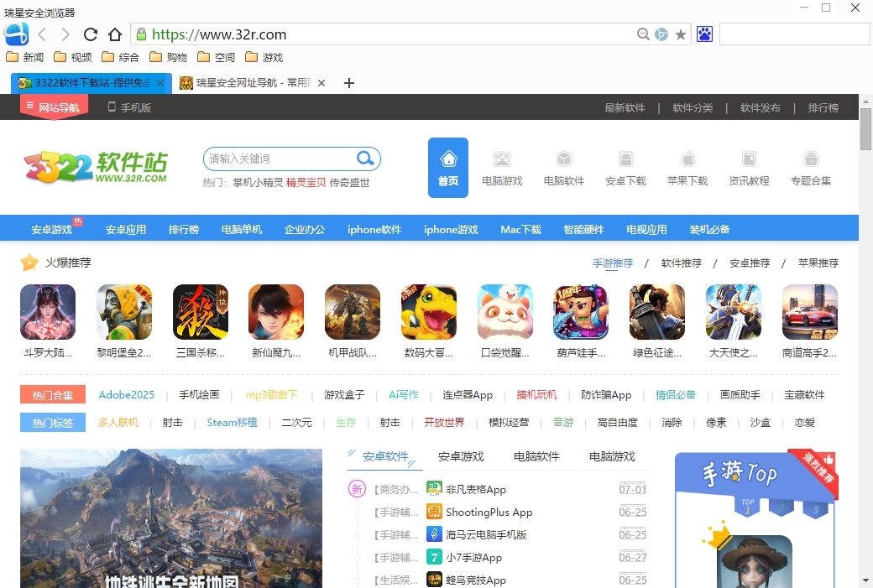873x588 pixels.
Task: Bookmark this page with the star icon
Action: [x=681, y=34]
